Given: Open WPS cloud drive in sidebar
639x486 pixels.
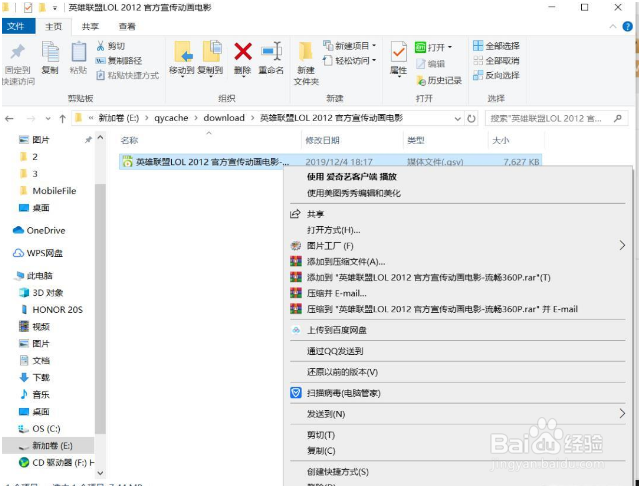Looking at the screenshot, I should [x=38, y=253].
